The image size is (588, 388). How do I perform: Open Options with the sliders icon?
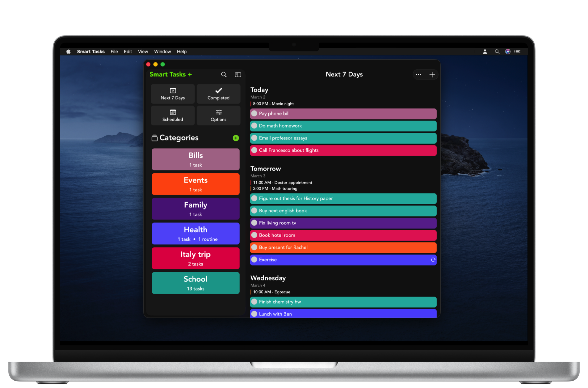click(218, 115)
